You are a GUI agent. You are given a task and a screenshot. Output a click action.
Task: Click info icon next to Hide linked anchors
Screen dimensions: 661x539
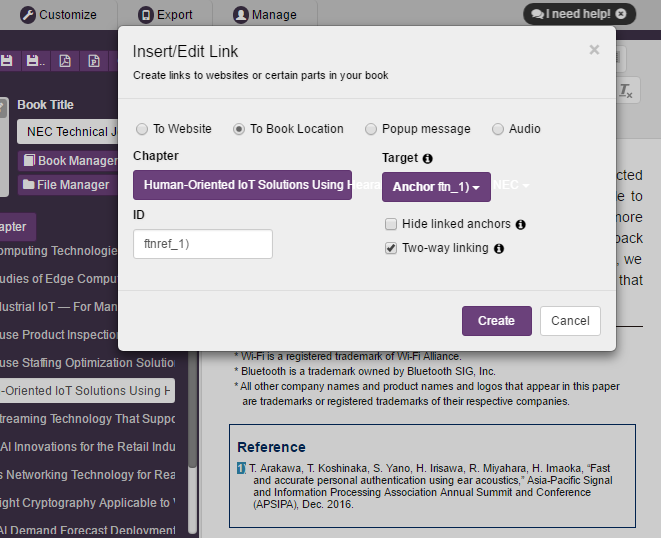521,225
